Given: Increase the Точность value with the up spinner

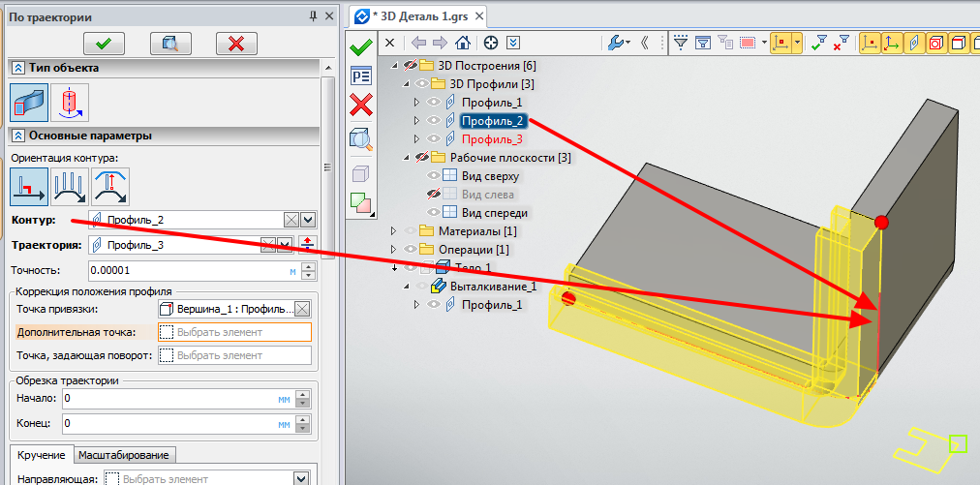Looking at the screenshot, I should point(308,266).
